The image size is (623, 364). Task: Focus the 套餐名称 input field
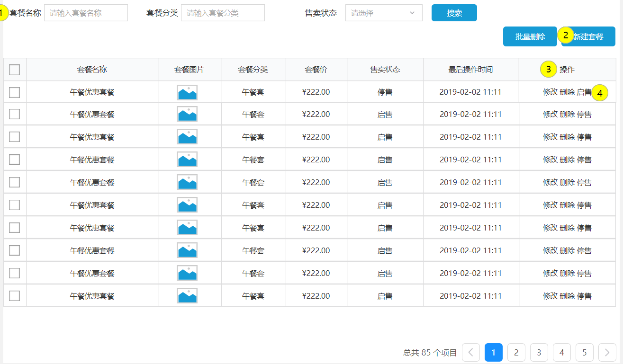(86, 13)
